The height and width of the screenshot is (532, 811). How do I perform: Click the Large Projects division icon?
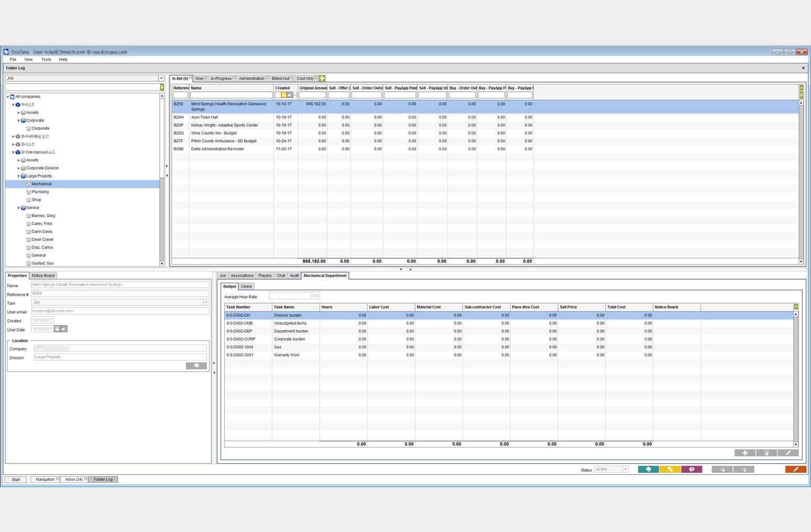click(x=23, y=176)
